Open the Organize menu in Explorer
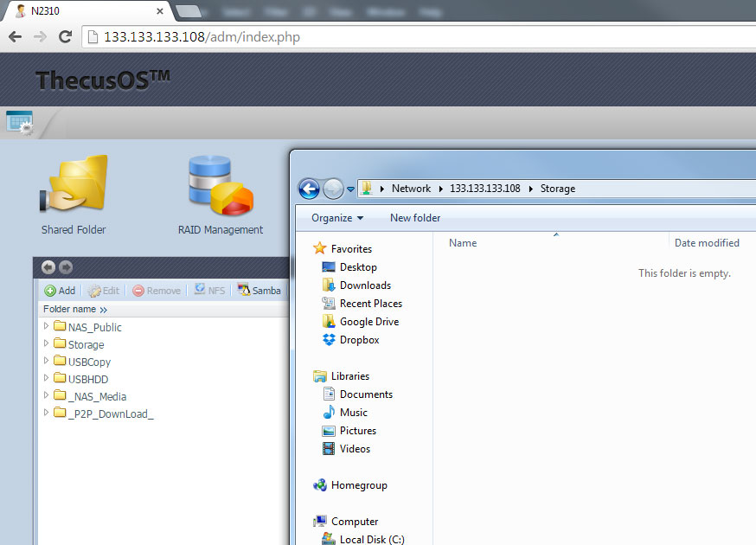The height and width of the screenshot is (545, 756). (x=337, y=218)
